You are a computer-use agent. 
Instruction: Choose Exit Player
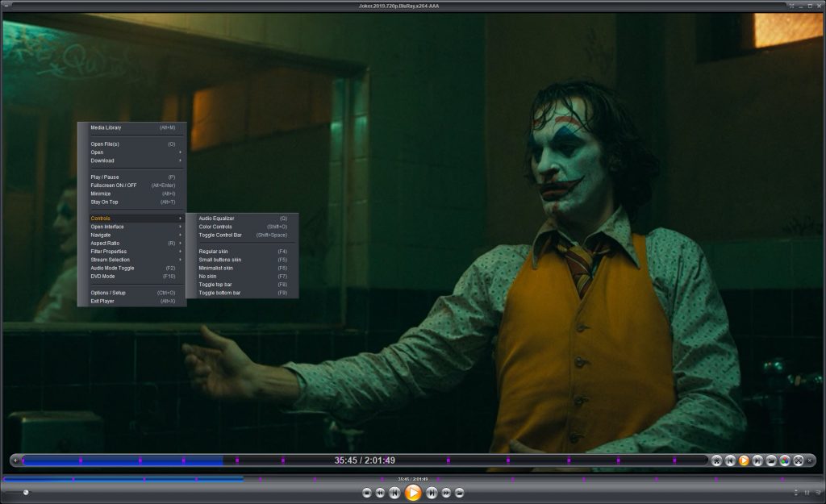tap(132, 302)
